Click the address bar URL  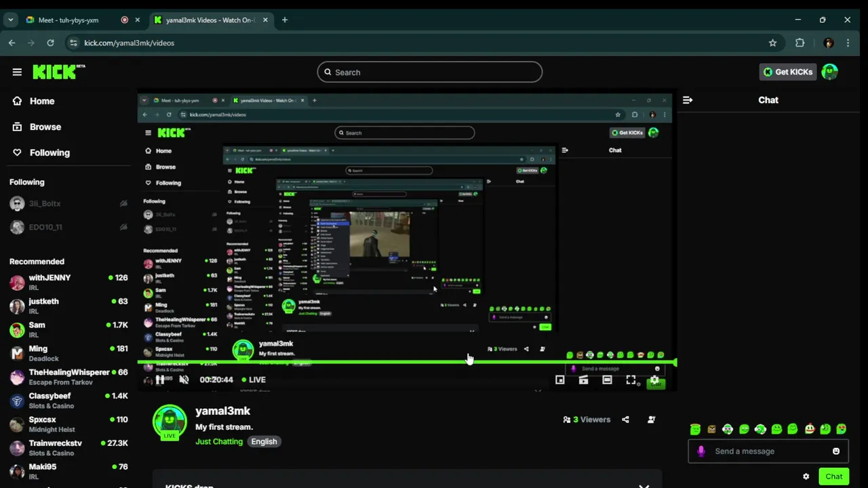tap(129, 43)
